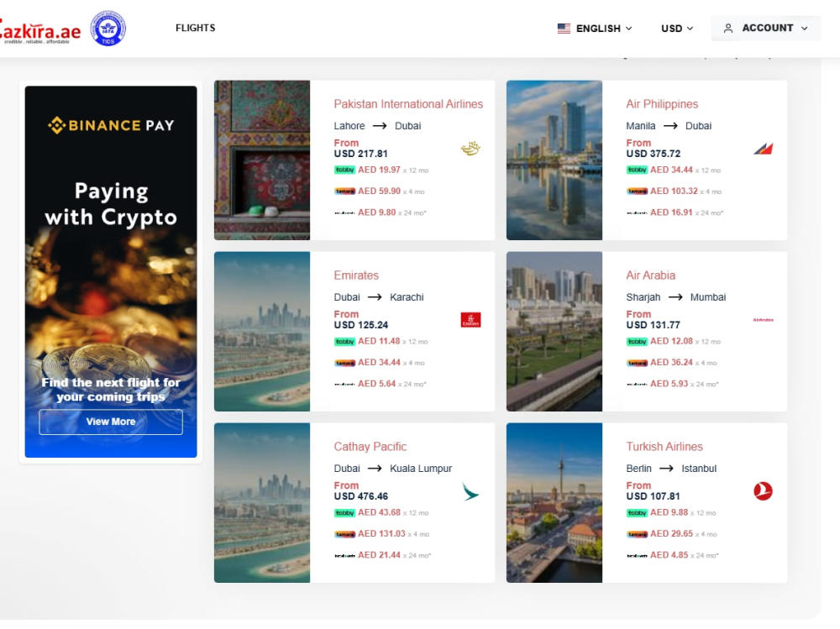Click the tamara icon beside AED 59.90
The width and height of the screenshot is (840, 629).
click(x=344, y=191)
